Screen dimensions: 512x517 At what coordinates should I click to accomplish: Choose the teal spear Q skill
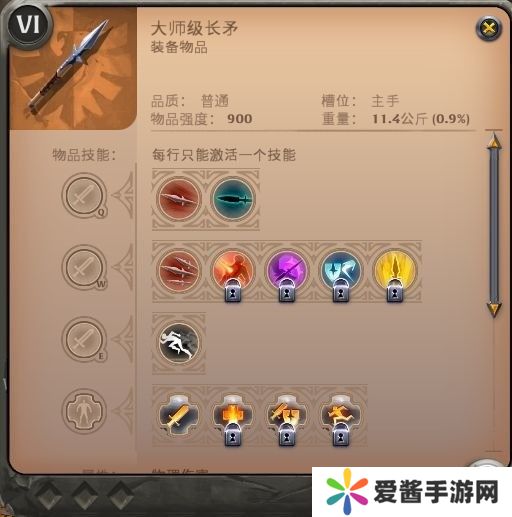point(233,199)
